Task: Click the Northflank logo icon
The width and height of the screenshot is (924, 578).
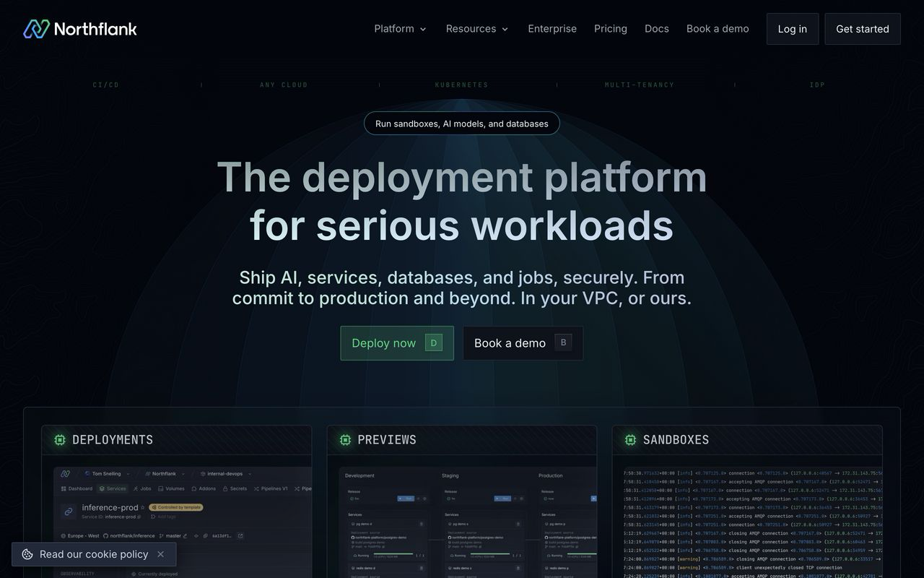Action: (36, 29)
